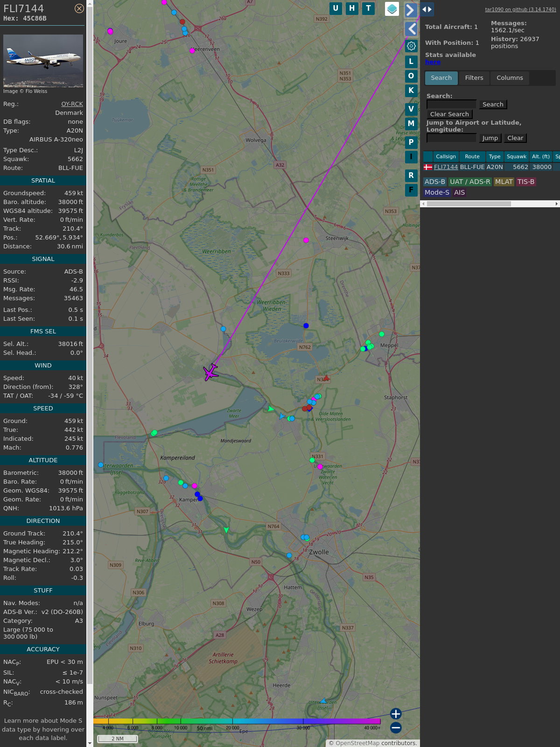Screen dimensions: 560x747
Task: Click the right chevron sidebar arrow
Action: click(x=410, y=10)
